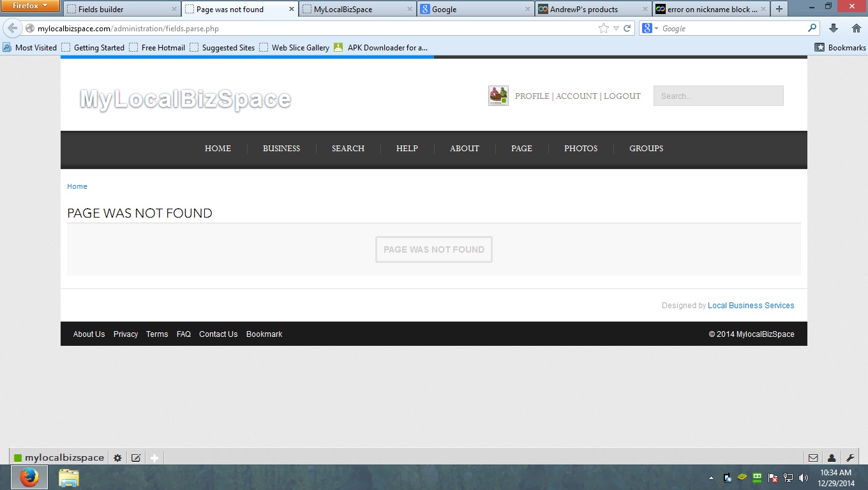
Task: Switch to the MyLocalBizSpace tab
Action: pos(357,9)
